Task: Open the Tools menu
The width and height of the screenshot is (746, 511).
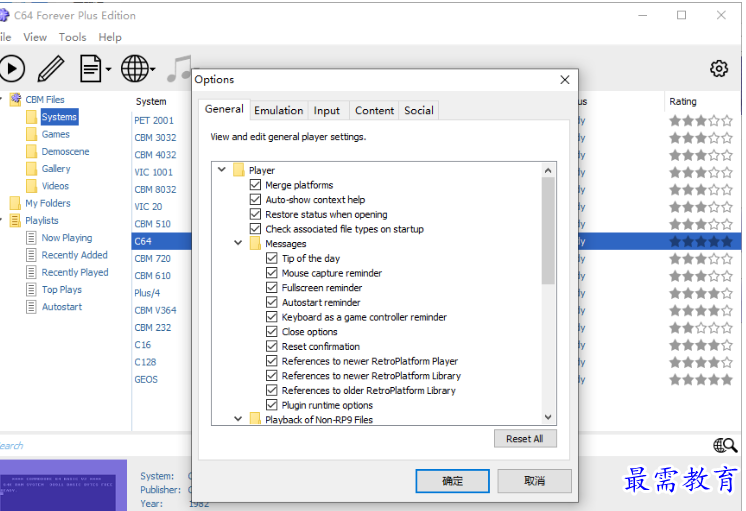Action: tap(72, 37)
